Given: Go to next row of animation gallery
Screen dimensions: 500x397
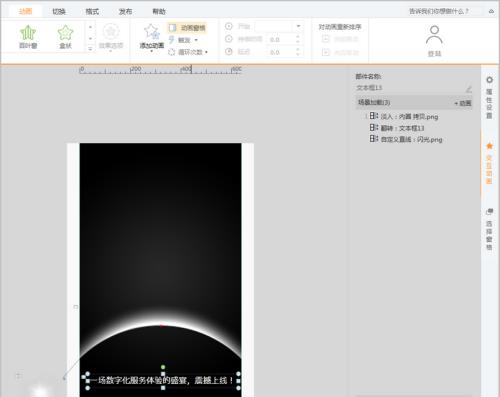Looking at the screenshot, I should (x=90, y=39).
